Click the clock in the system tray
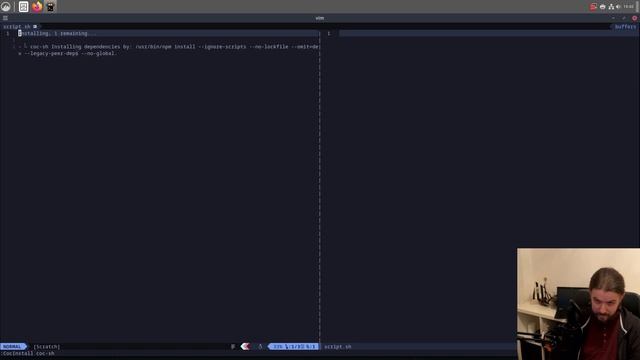This screenshot has width=640, height=360. pyautogui.click(x=629, y=7)
